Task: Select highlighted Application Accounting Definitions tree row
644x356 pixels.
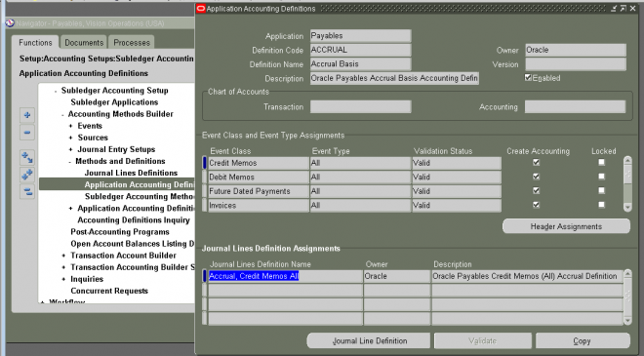Action: point(117,184)
